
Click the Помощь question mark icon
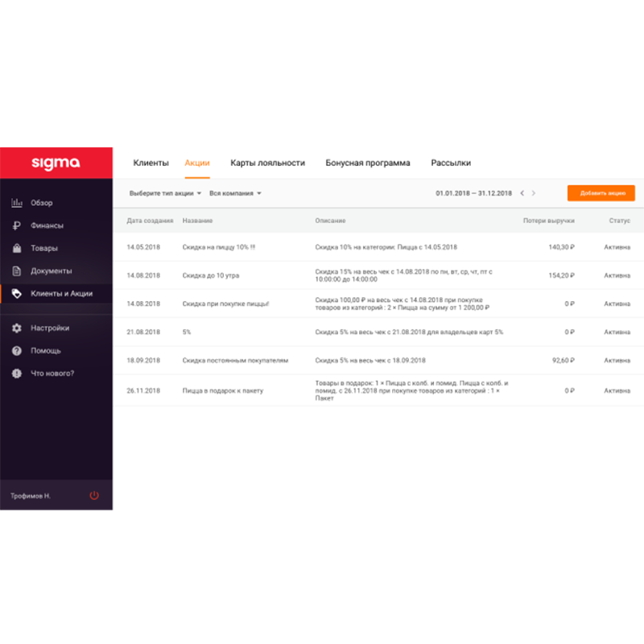[x=17, y=350]
